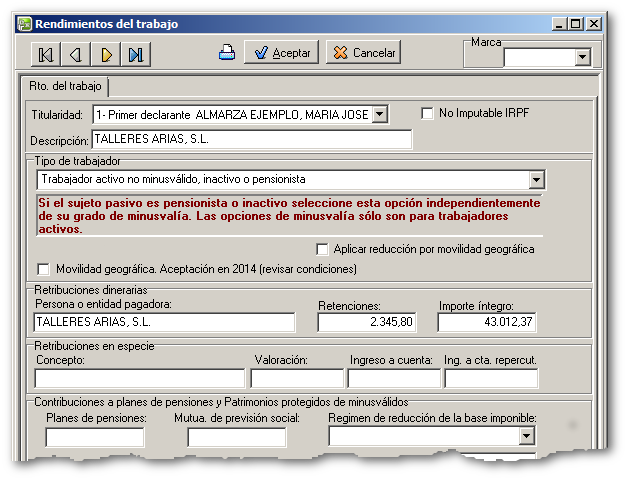The height and width of the screenshot is (480, 627).
Task: Expand the Titularidad dropdown list
Action: pos(379,115)
